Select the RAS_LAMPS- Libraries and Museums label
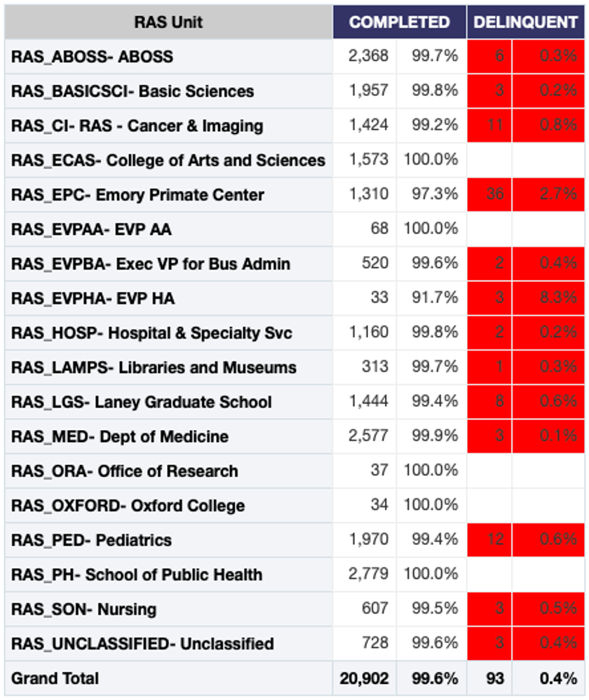Screen dimensions: 589x700 [x=154, y=368]
